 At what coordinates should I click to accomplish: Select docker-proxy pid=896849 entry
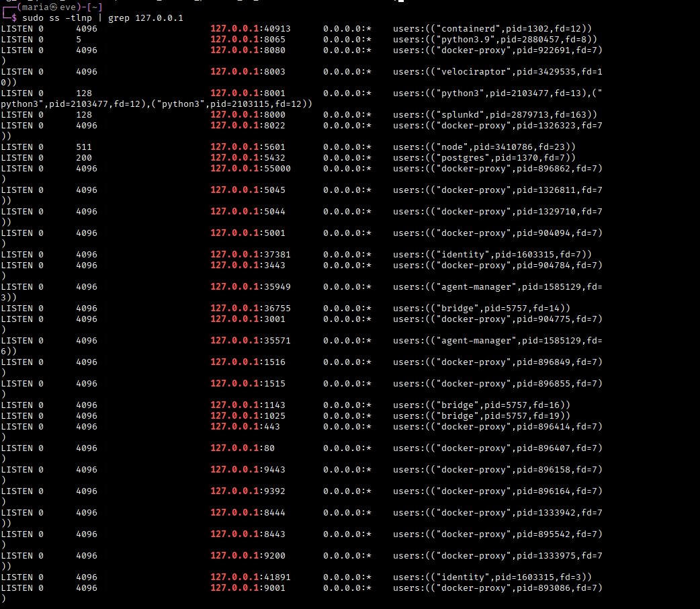(498, 361)
